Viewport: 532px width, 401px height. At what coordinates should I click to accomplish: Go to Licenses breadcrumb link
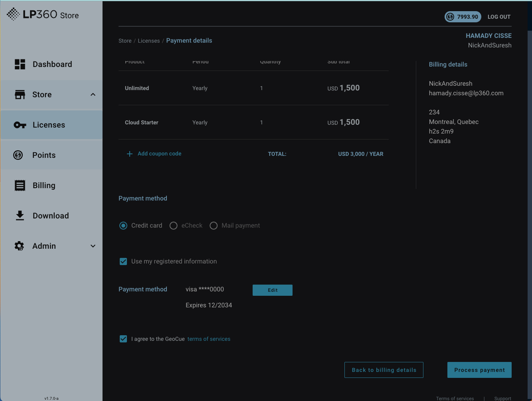click(148, 41)
